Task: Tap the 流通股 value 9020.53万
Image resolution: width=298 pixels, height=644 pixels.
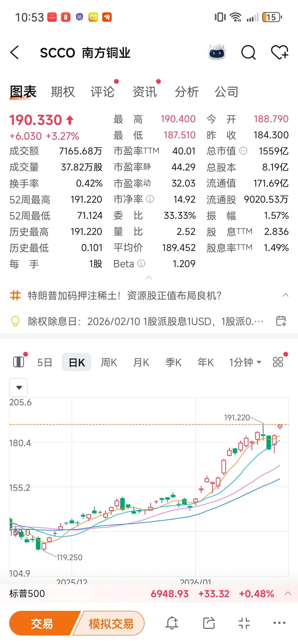Action: [266, 200]
